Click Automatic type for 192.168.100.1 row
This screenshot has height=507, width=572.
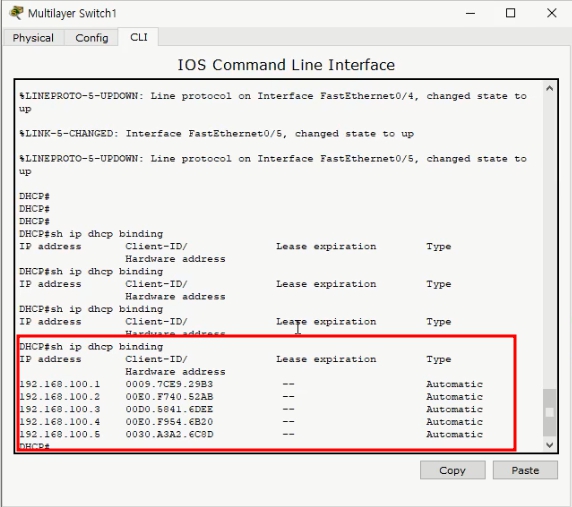click(x=455, y=384)
